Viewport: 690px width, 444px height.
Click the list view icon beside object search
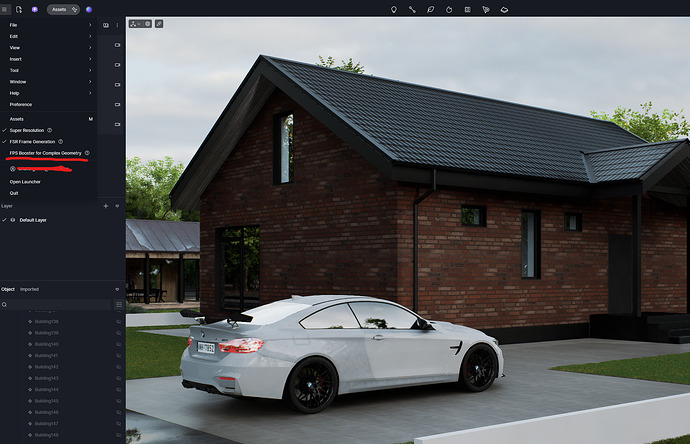pos(118,304)
